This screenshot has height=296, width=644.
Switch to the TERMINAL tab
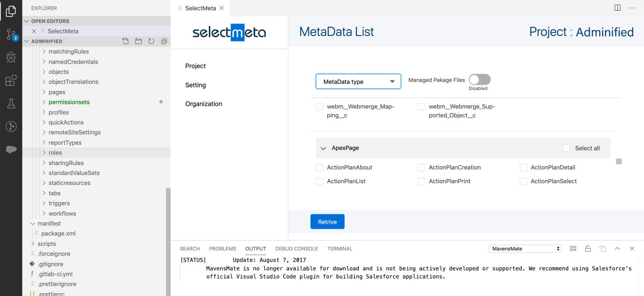pyautogui.click(x=339, y=249)
